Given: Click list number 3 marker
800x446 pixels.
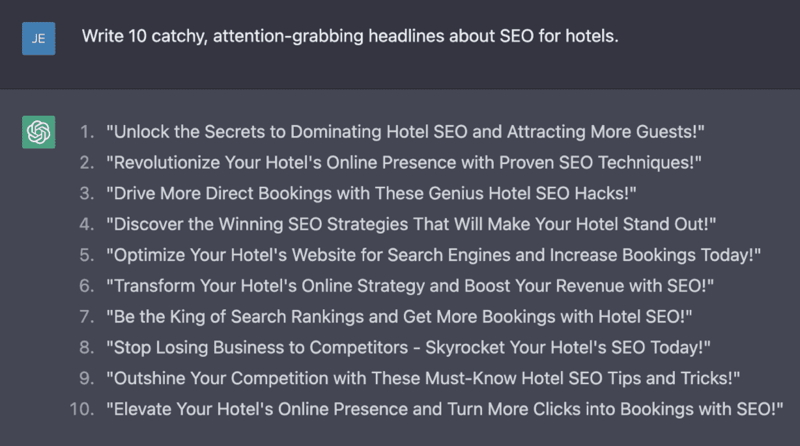Looking at the screenshot, I should pyautogui.click(x=86, y=193).
